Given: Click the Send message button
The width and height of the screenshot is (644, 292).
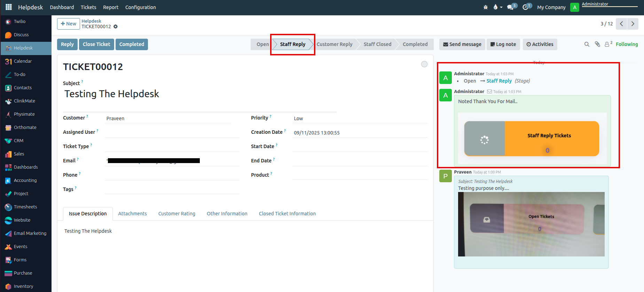Looking at the screenshot, I should [462, 44].
